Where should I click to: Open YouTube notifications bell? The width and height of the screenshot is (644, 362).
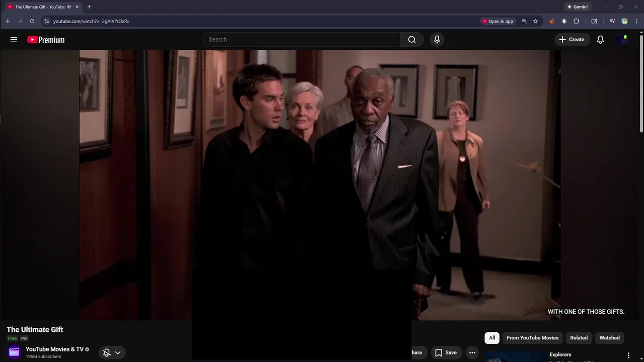[x=600, y=40]
